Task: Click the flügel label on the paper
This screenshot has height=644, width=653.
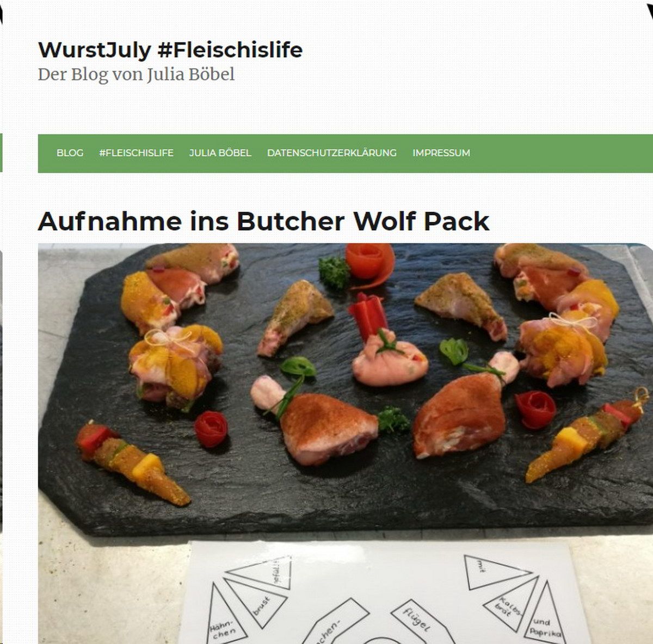Action: coord(418,620)
